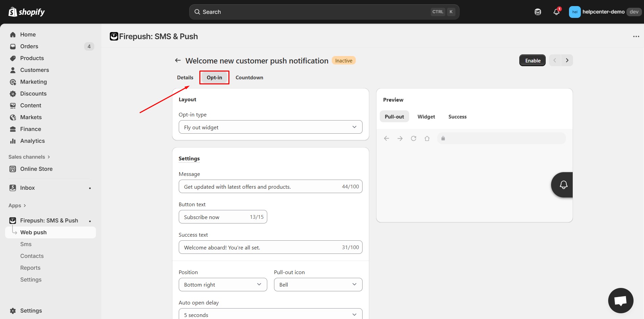Click the back arrow beside notification title
The width and height of the screenshot is (644, 319).
(x=178, y=60)
